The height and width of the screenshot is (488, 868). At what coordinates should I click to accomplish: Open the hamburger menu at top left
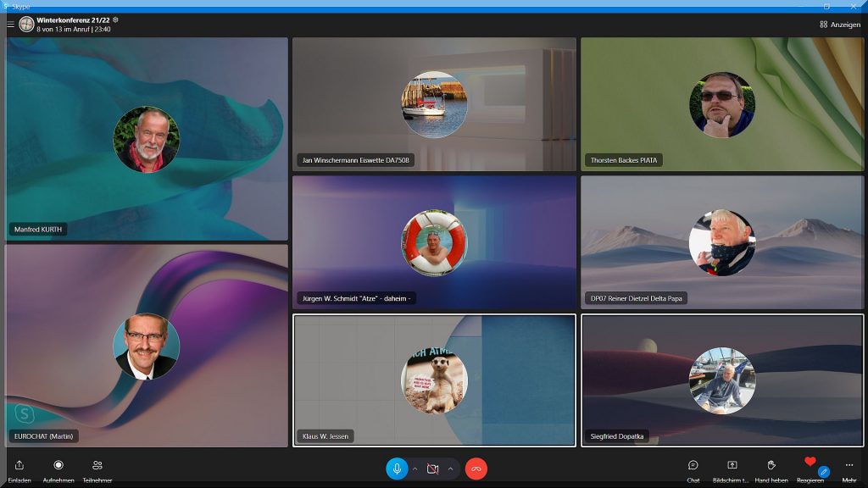10,25
